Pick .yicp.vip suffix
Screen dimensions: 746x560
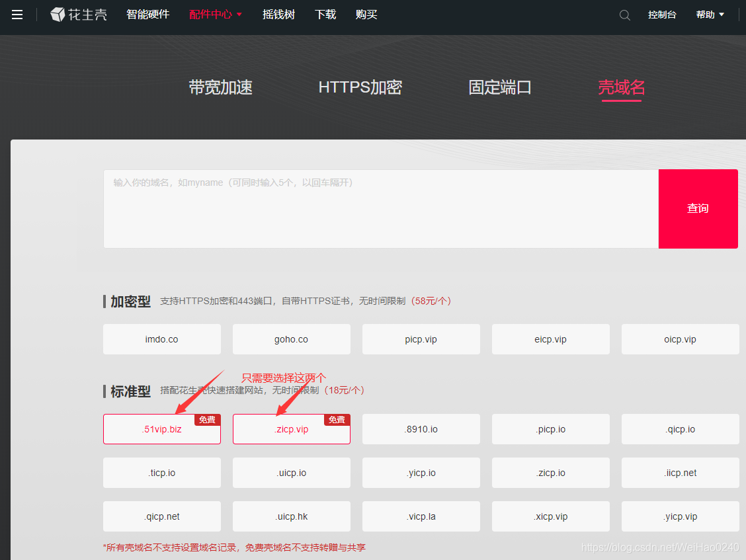click(x=681, y=516)
